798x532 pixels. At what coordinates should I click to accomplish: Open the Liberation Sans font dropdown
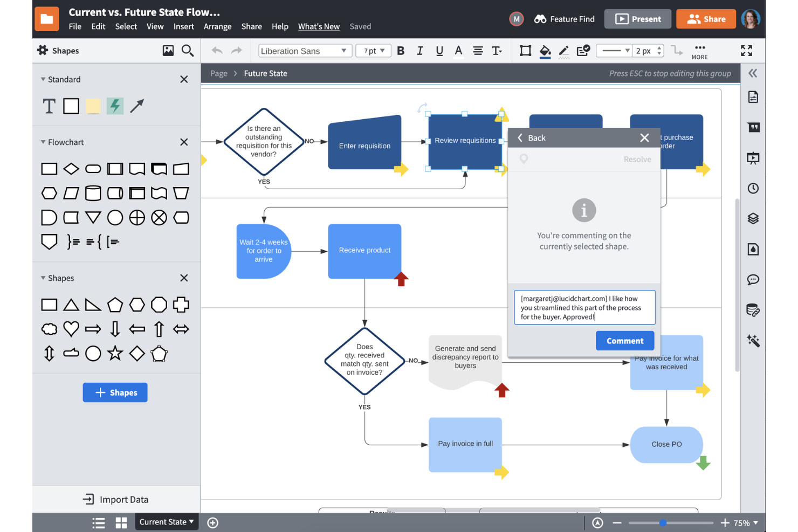click(305, 51)
